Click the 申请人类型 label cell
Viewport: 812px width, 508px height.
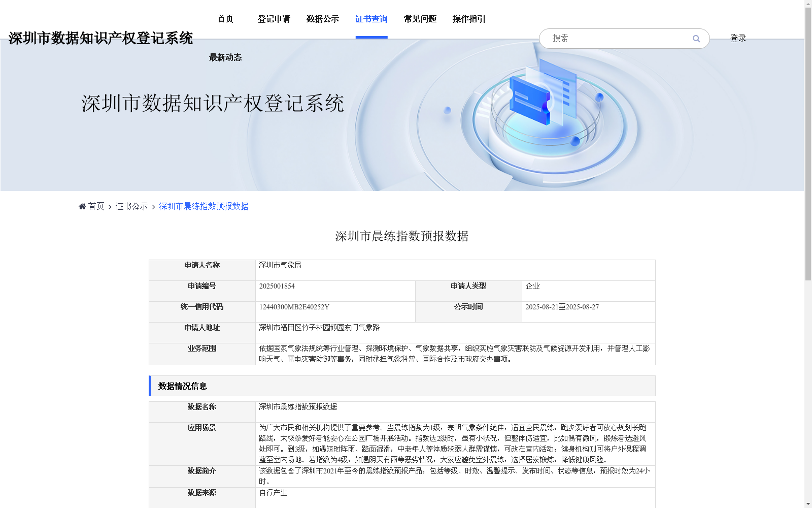tap(468, 291)
